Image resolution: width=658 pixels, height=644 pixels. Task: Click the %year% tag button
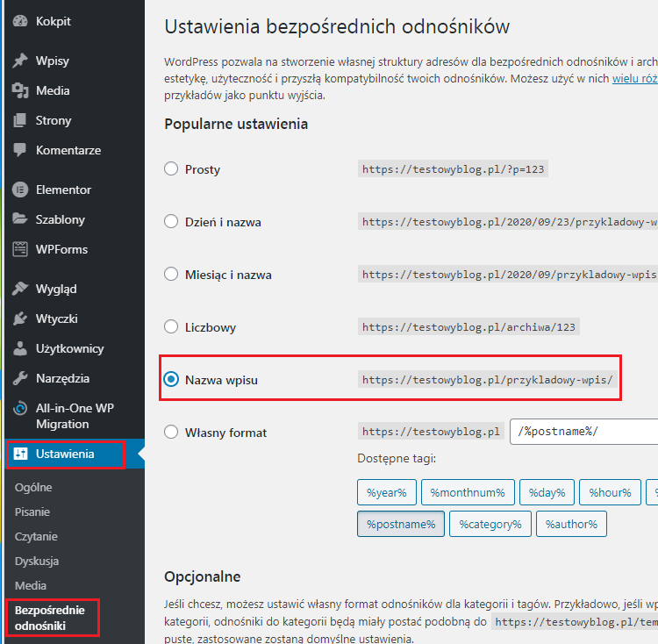click(x=387, y=492)
